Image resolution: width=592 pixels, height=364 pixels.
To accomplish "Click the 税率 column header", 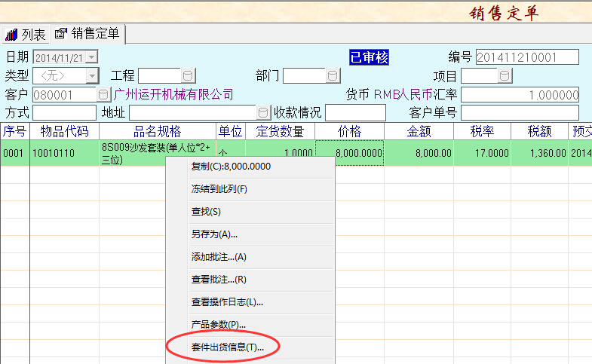I will pos(483,131).
